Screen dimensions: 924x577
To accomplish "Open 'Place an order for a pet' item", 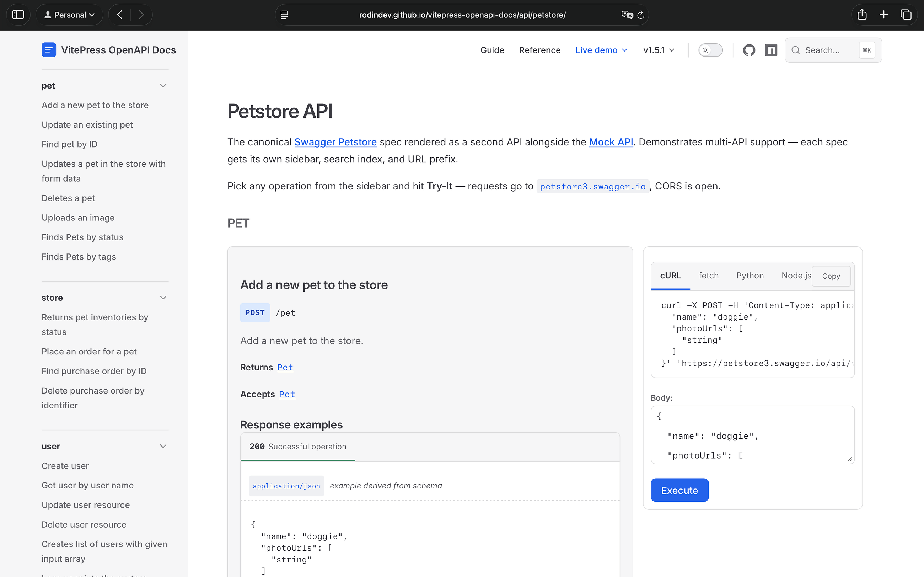I will (89, 351).
